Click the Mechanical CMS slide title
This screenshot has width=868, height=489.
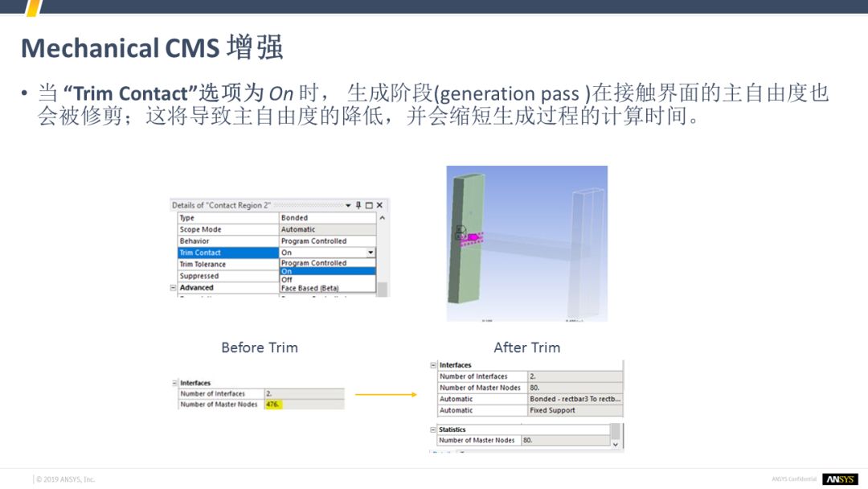click(152, 47)
